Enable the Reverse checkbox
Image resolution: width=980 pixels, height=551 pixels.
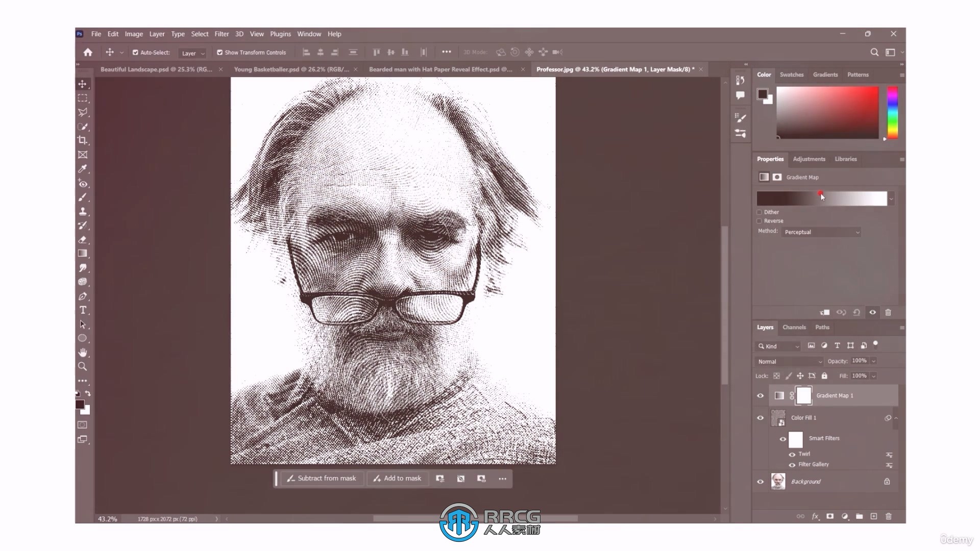click(759, 220)
